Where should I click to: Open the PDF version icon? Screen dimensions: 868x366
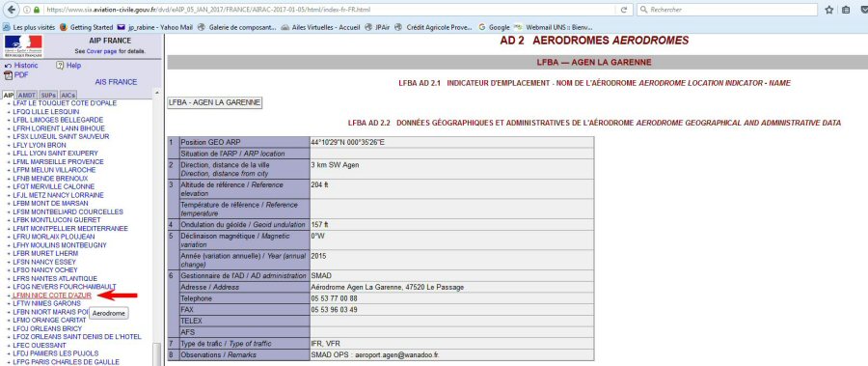pos(9,75)
